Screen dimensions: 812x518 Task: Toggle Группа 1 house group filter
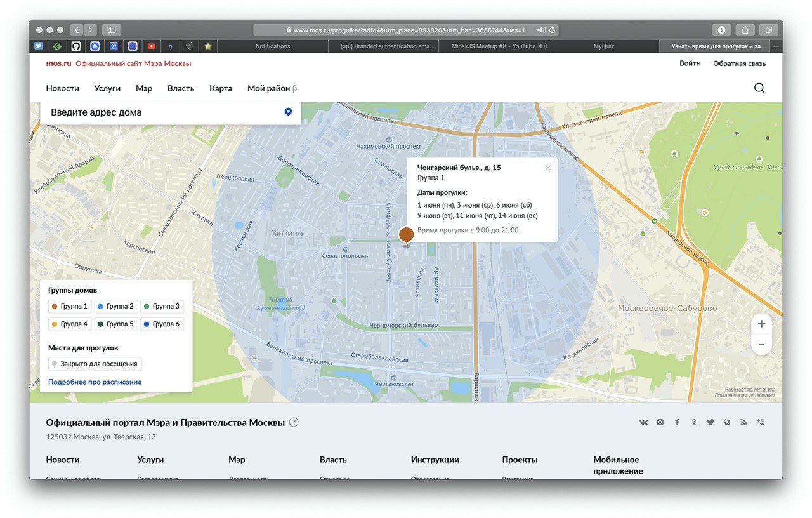coord(70,306)
